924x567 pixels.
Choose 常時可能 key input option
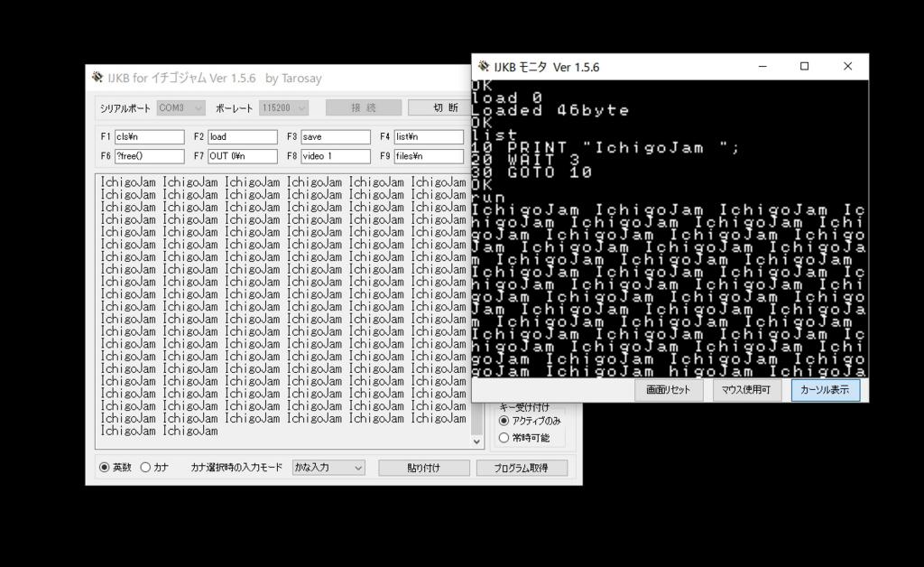click(504, 438)
